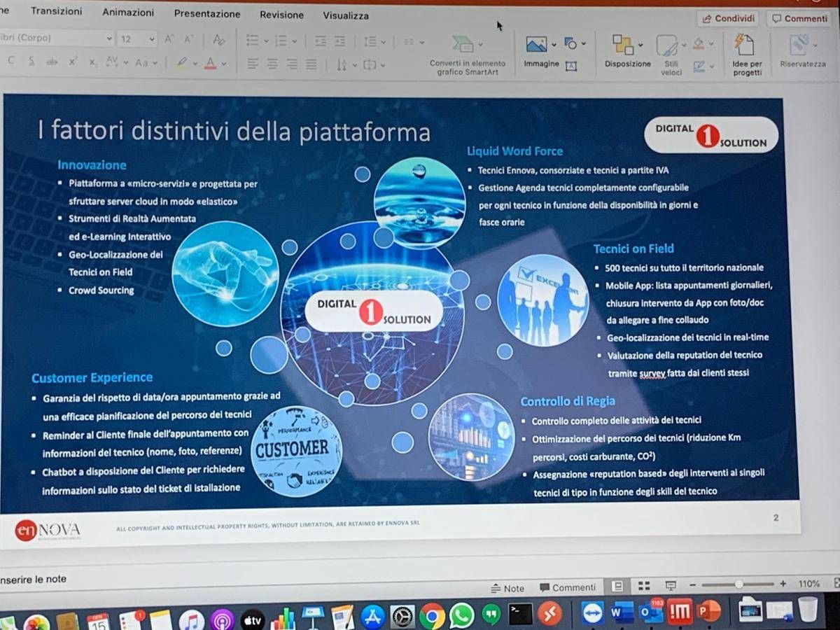Select the Customer Experience heading on slide

[92, 378]
